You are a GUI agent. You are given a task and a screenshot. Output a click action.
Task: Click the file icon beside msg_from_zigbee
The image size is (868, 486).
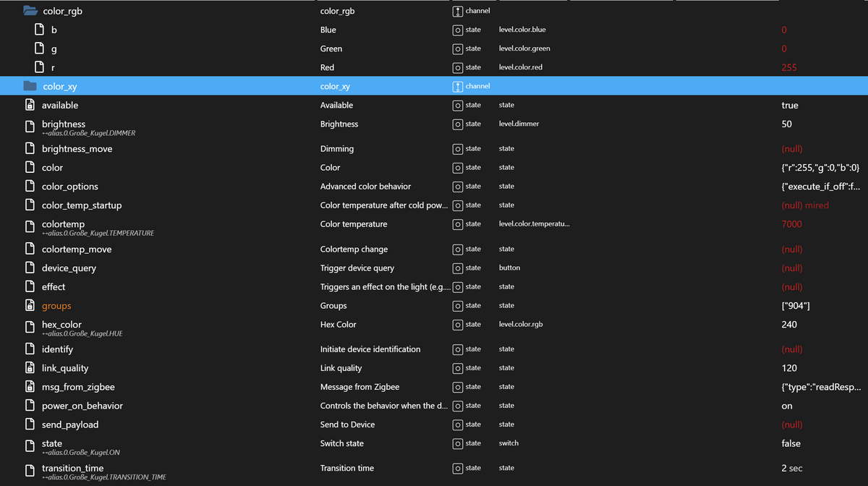pos(29,386)
